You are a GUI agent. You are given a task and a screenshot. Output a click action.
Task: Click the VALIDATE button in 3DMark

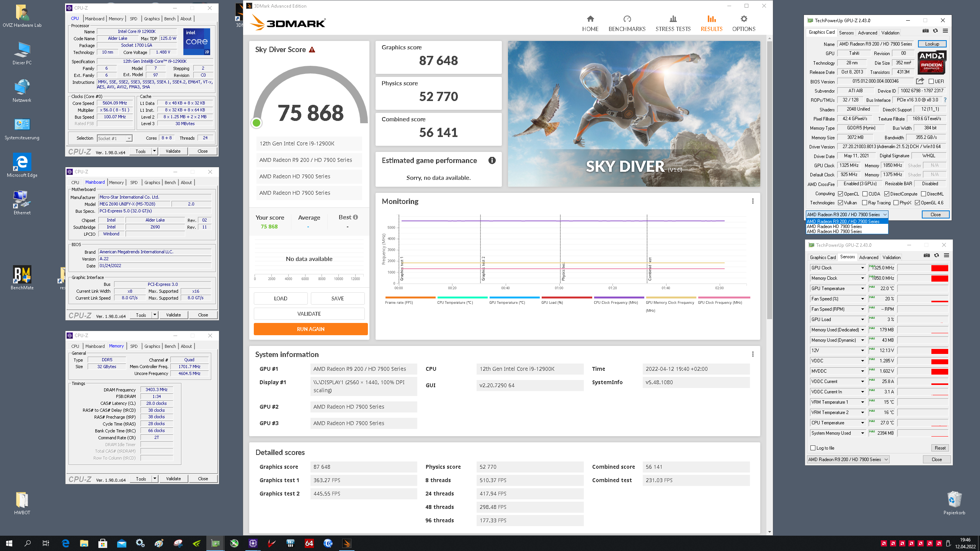tap(309, 314)
